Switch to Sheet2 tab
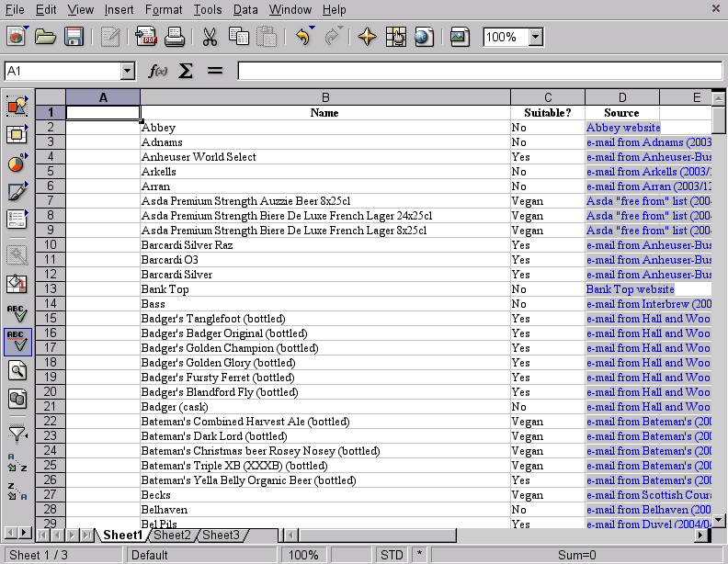Viewport: 728px width, 564px height. click(x=172, y=535)
